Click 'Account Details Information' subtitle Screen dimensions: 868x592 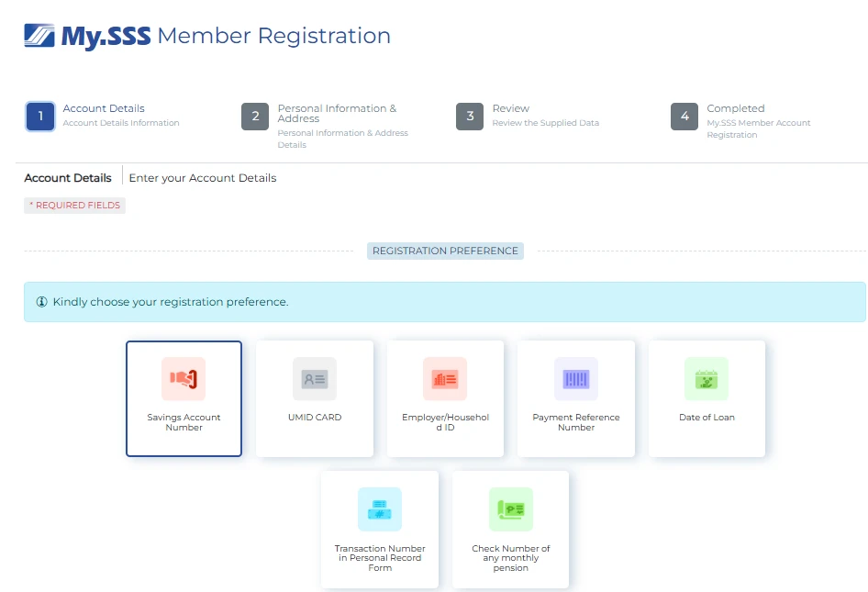[x=121, y=123]
